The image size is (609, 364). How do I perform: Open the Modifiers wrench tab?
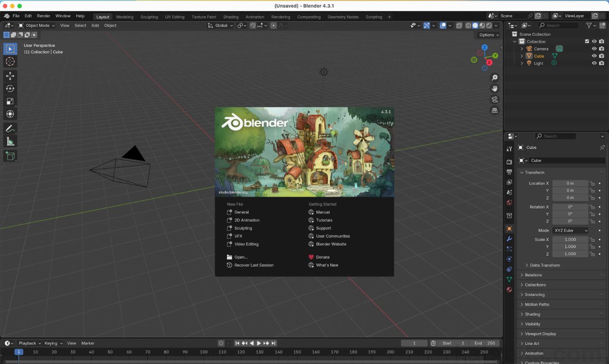pyautogui.click(x=509, y=239)
